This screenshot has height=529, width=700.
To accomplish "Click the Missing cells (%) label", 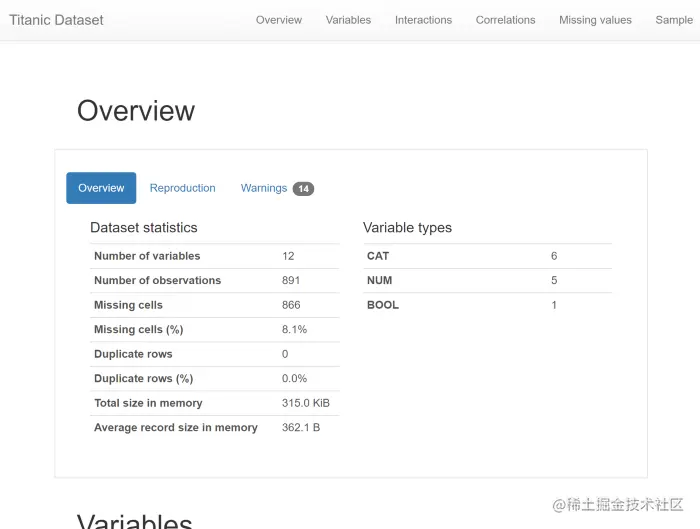I will [138, 329].
